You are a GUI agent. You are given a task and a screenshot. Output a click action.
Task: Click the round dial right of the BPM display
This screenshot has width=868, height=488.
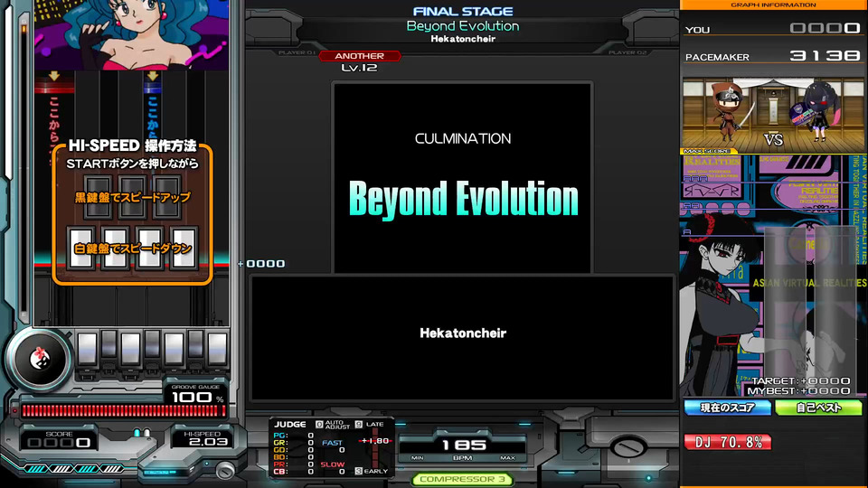coord(628,446)
